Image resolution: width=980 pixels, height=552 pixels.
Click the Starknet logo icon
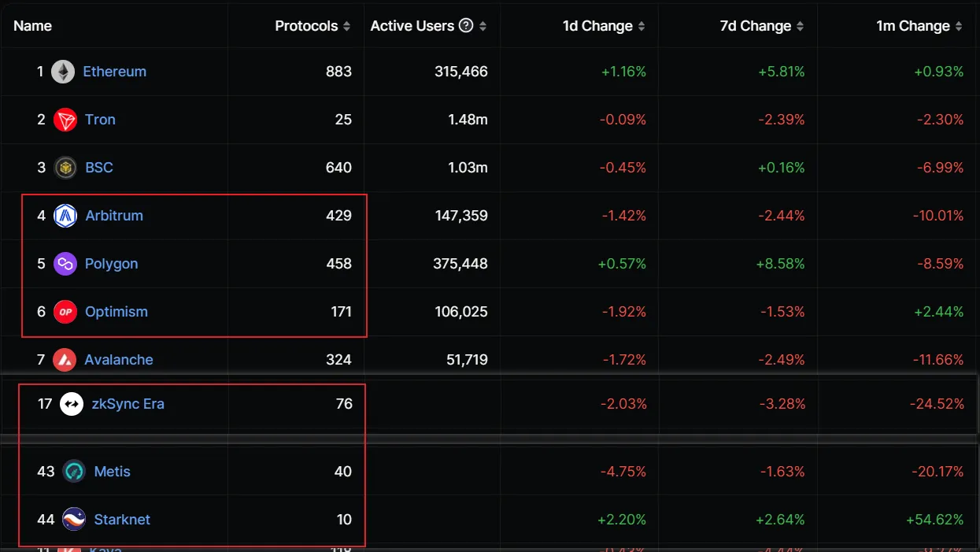point(74,520)
